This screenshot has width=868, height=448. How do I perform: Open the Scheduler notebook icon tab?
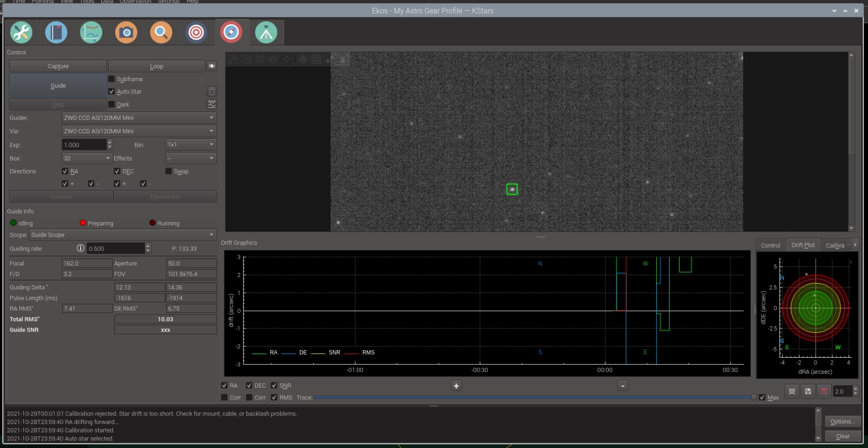[57, 33]
